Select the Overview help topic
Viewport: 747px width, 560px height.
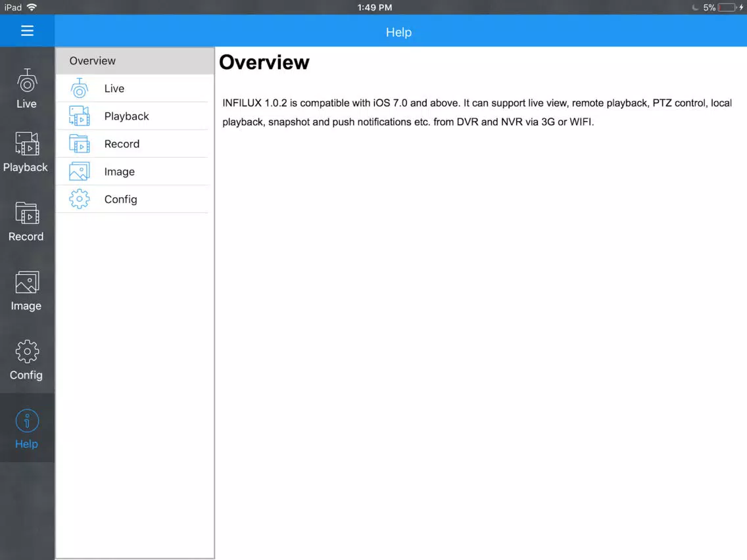135,60
